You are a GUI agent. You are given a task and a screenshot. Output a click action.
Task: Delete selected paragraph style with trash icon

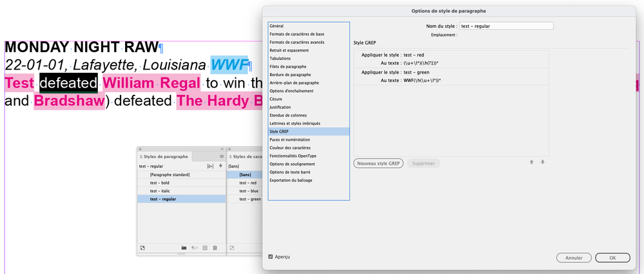click(215, 248)
